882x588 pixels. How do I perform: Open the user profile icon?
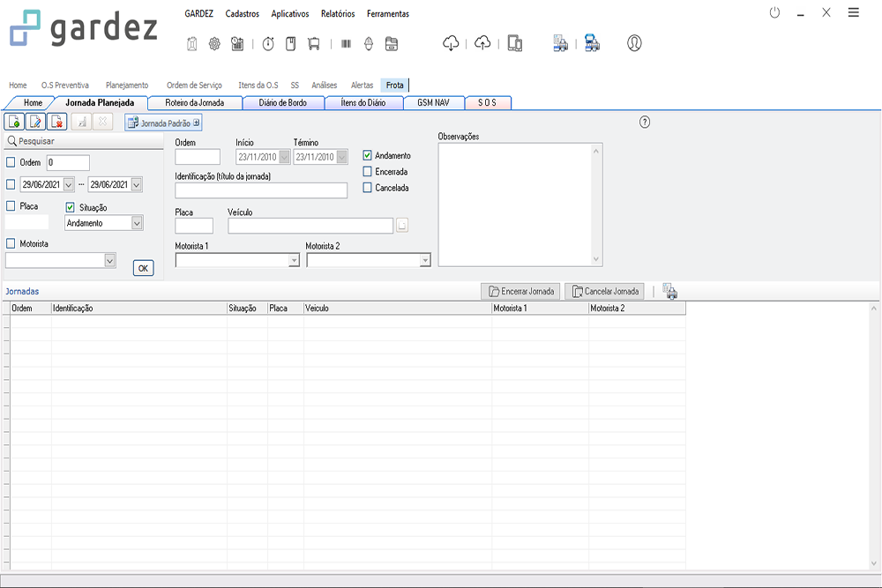tap(634, 43)
